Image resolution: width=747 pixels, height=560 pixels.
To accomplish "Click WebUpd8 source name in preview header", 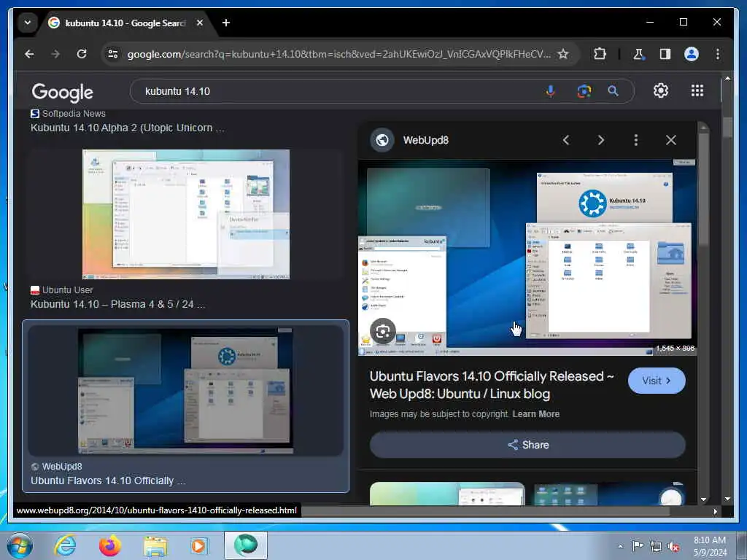I will click(426, 140).
